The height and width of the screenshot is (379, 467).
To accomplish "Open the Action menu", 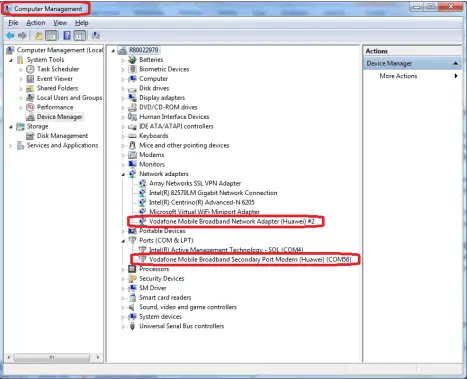I will pyautogui.click(x=36, y=23).
